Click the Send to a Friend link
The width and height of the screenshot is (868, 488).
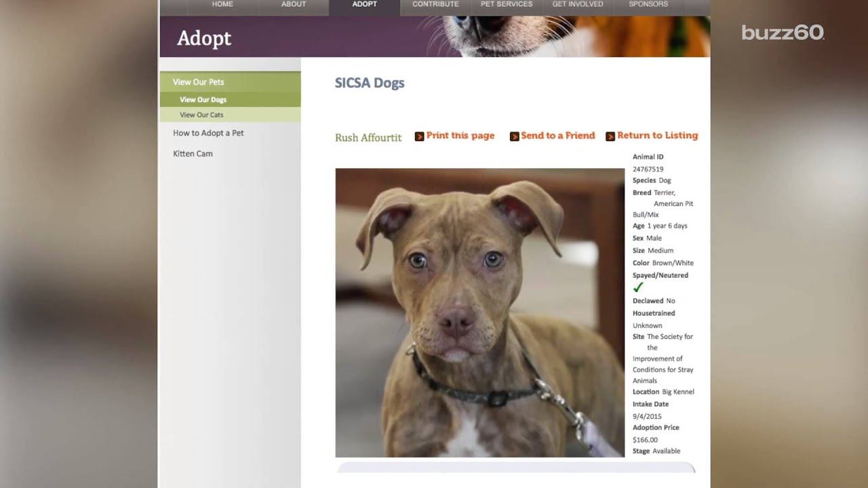tap(558, 136)
